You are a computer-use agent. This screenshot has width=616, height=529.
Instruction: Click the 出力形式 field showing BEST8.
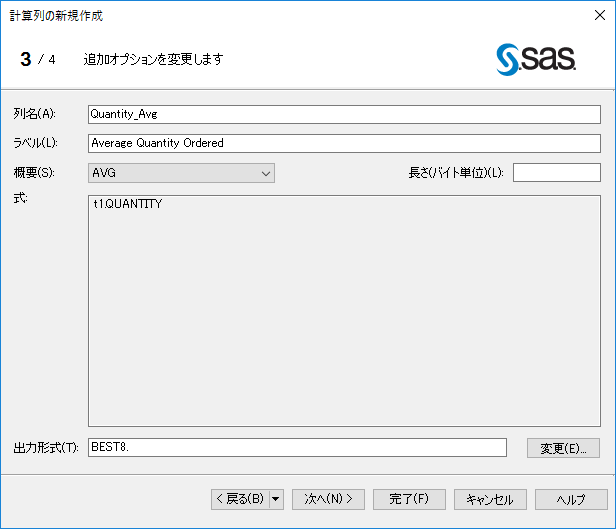click(297, 447)
